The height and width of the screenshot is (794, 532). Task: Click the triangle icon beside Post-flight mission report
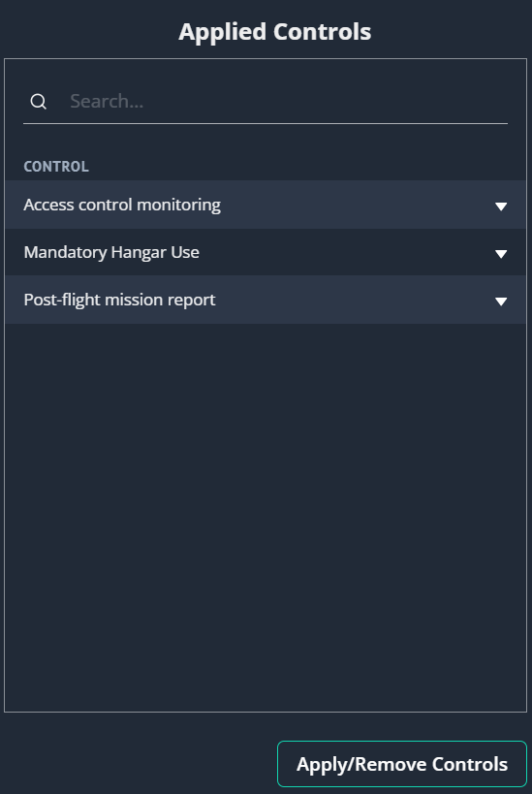coord(501,301)
